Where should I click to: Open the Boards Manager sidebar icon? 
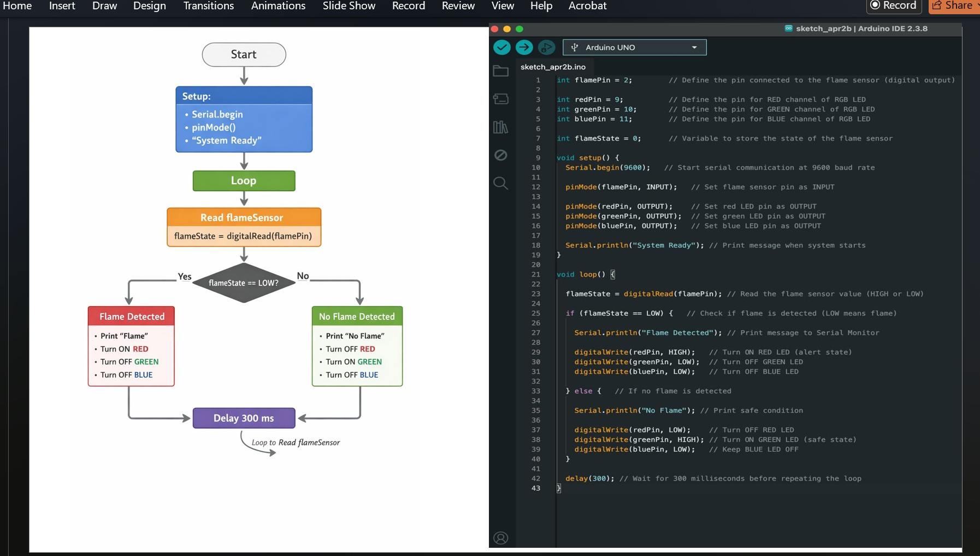(500, 99)
